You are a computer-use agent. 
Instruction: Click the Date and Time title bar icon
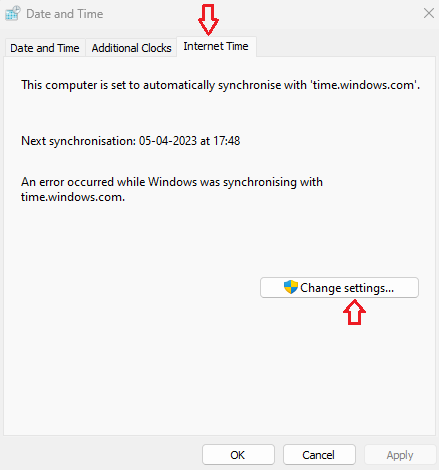[x=13, y=14]
